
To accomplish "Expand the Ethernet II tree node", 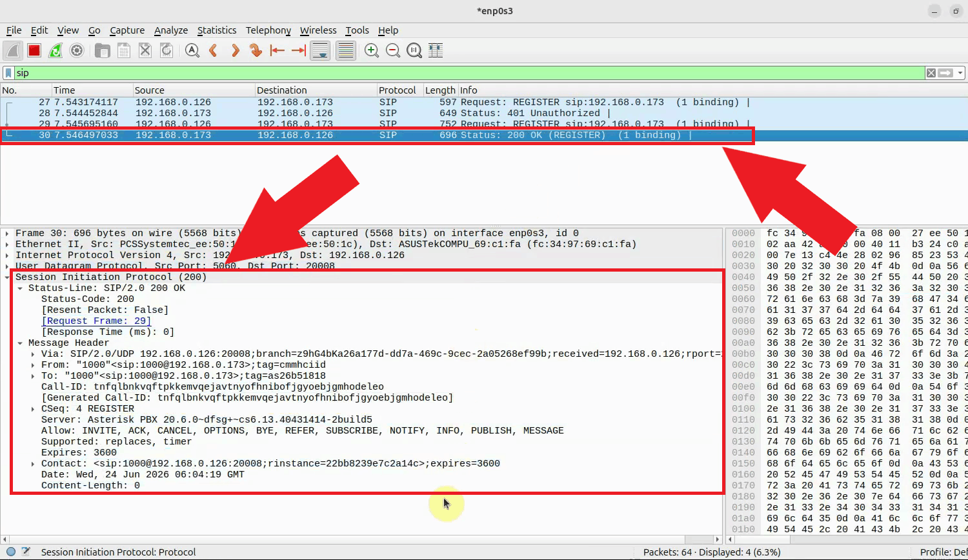I will coord(7,245).
